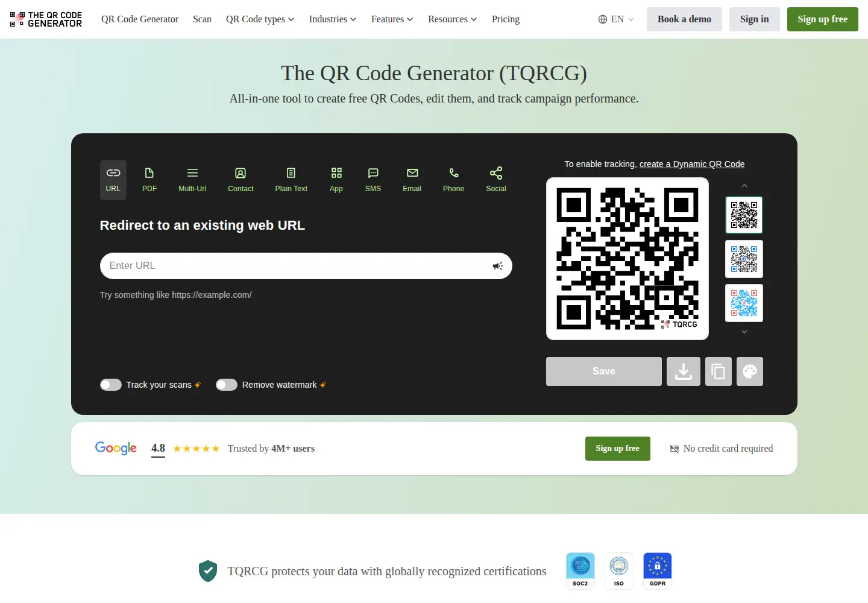868x603 pixels.
Task: Choose the Social QR code type
Action: click(496, 180)
